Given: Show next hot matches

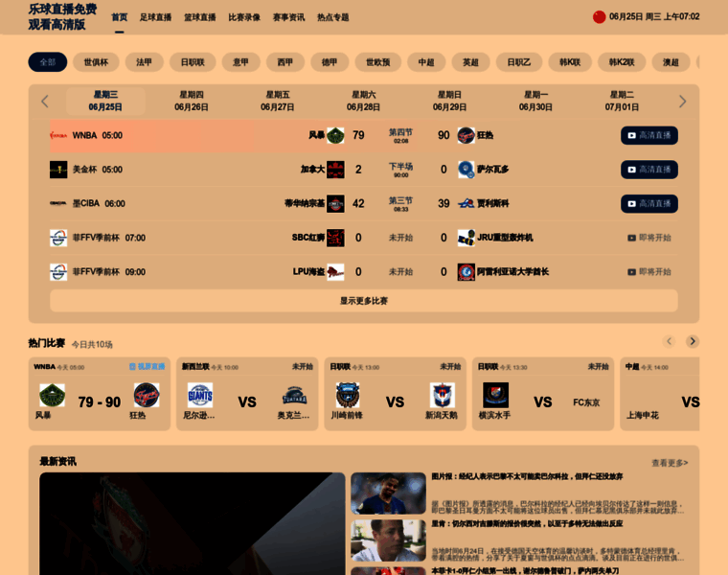Looking at the screenshot, I should (x=693, y=341).
